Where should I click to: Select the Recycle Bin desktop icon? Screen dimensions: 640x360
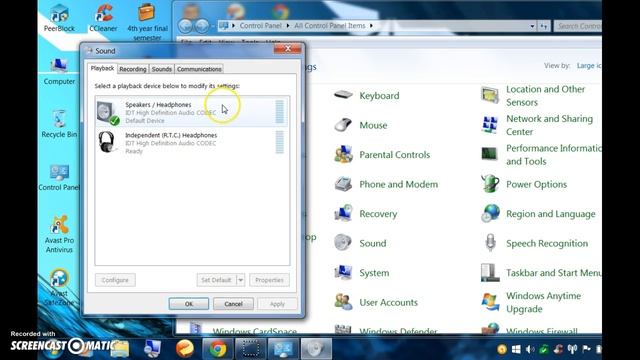[59, 124]
